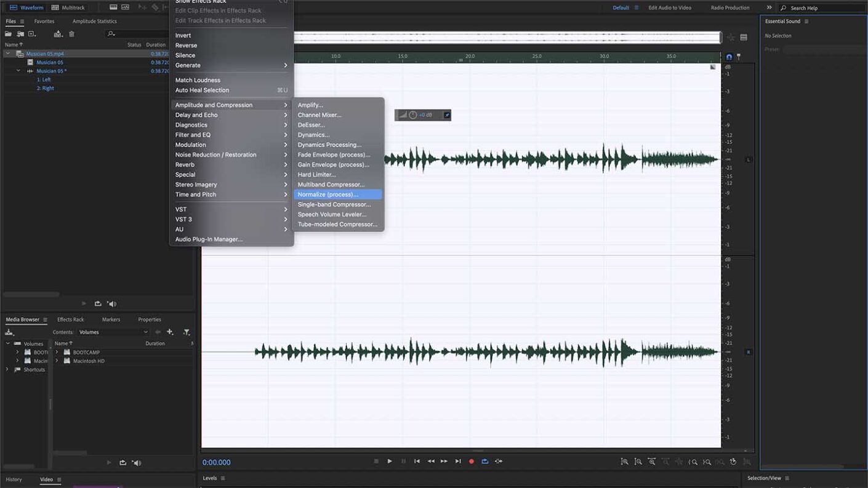Viewport: 868px width, 488px height.
Task: Open a file using the Files panel open icon
Action: [8, 34]
